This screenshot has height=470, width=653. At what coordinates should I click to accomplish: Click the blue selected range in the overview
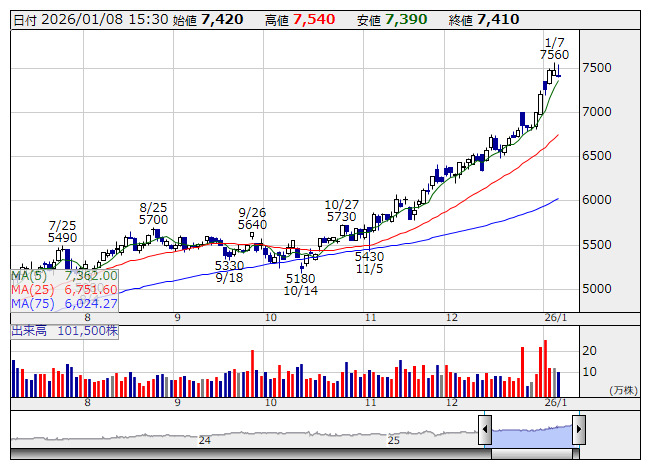click(x=532, y=435)
